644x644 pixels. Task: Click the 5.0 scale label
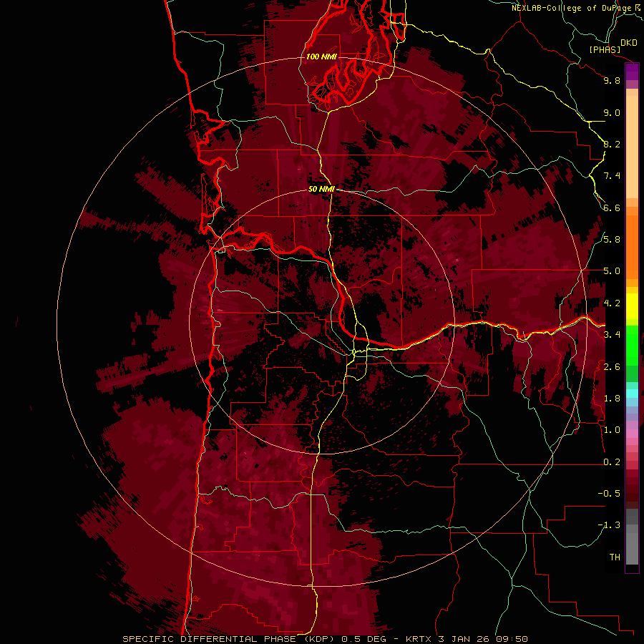point(612,271)
